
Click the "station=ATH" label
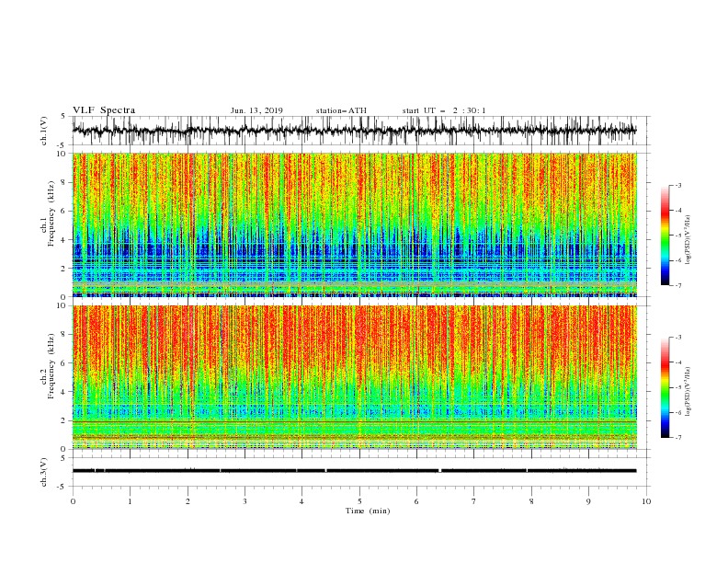[x=341, y=110]
